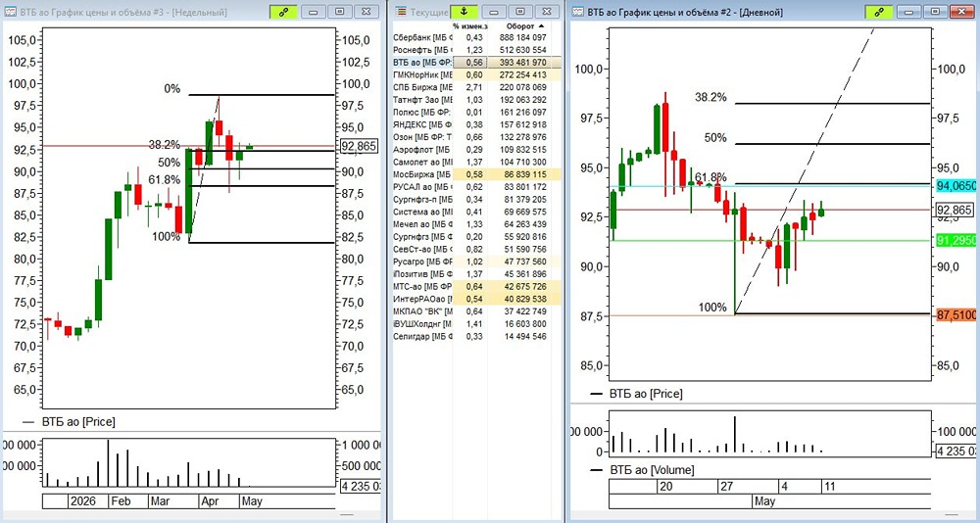Click the ВТБ ао [Price] legend in the weekly chart
Screen dimensions: 980x523
pyautogui.click(x=78, y=422)
